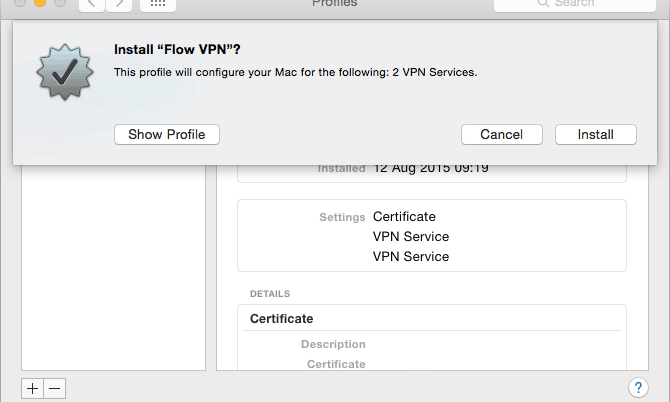Click the 'Install "Flow VPN"?' dialog title
Viewport: 670px width, 402px height.
point(176,49)
